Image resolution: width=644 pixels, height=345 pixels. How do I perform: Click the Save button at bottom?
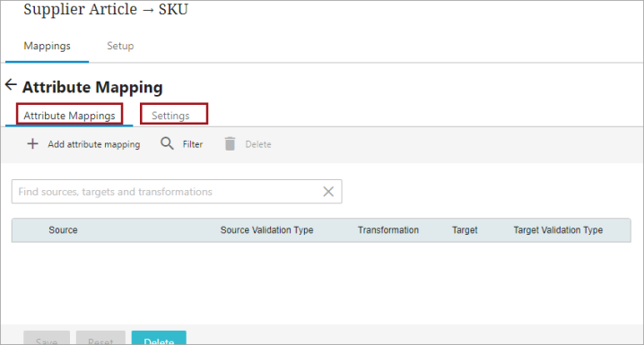[47, 338]
